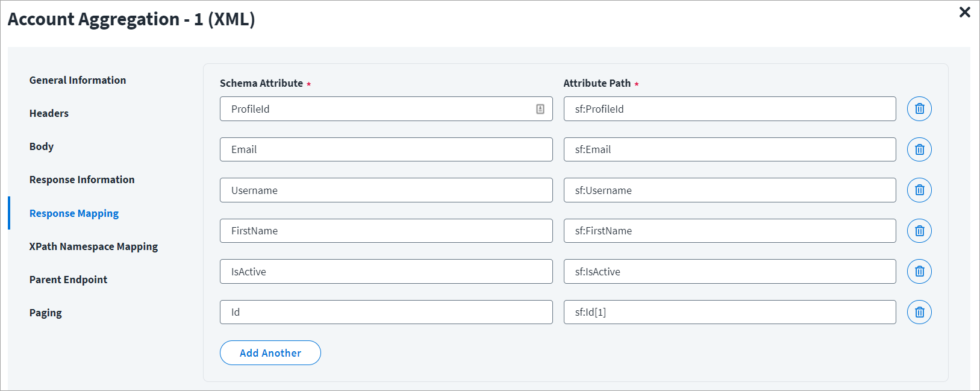This screenshot has width=980, height=391.
Task: Open the General Information section
Action: coord(78,80)
